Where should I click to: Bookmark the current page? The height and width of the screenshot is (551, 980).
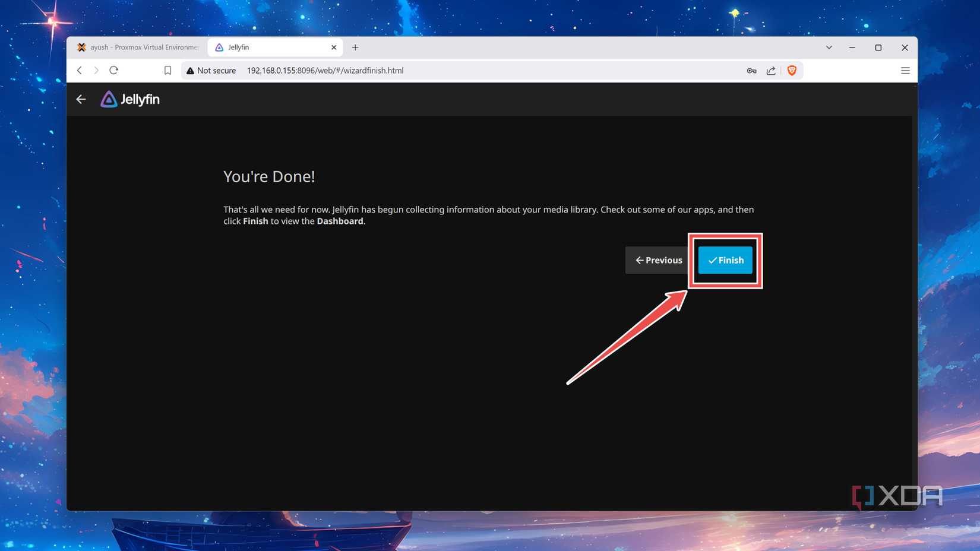[x=167, y=70]
